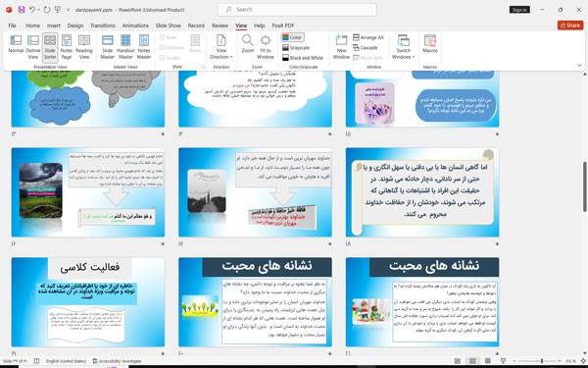This screenshot has height=368, width=588.
Task: Click the Share button
Action: pyautogui.click(x=570, y=26)
